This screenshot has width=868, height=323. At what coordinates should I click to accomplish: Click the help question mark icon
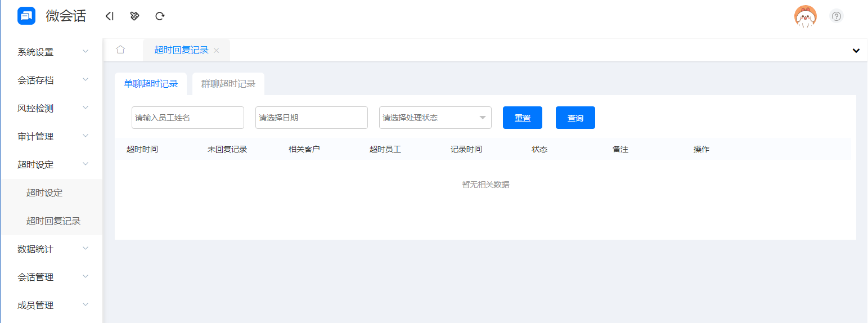click(836, 16)
